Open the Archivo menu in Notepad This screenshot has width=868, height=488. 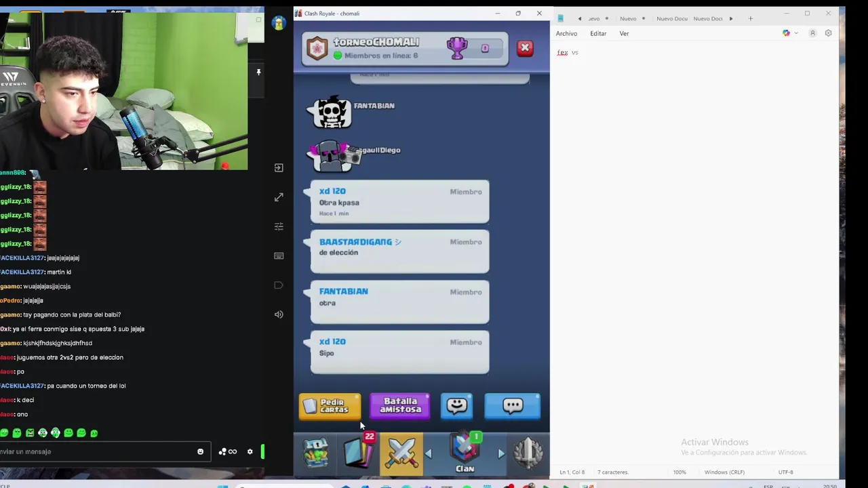coord(566,33)
